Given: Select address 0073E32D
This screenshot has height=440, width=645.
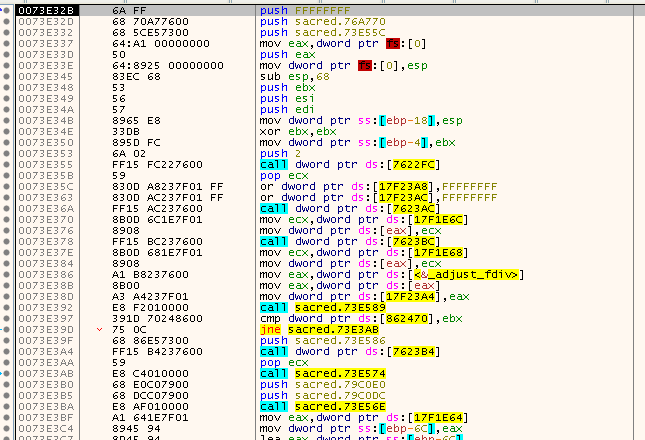Looking at the screenshot, I should click(x=46, y=21).
